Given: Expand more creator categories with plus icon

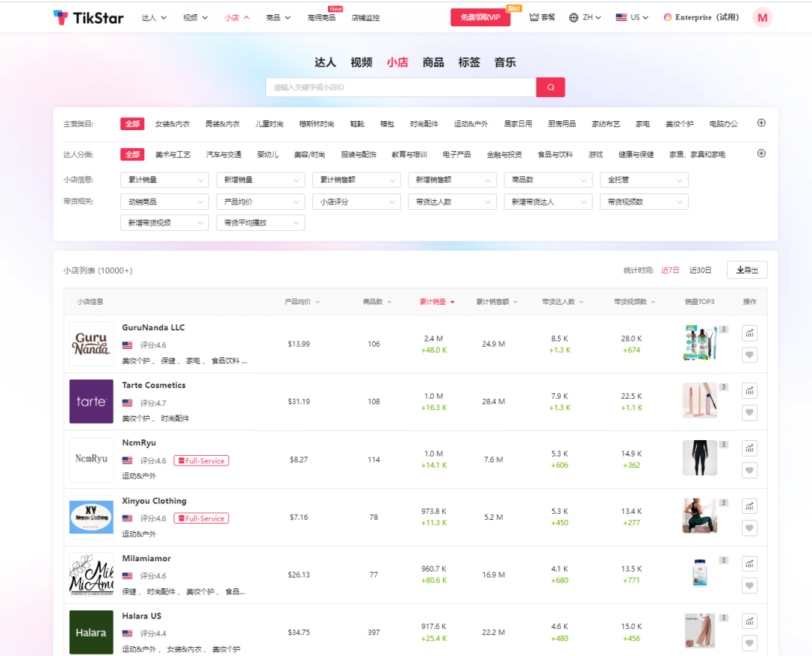Looking at the screenshot, I should pyautogui.click(x=761, y=153).
